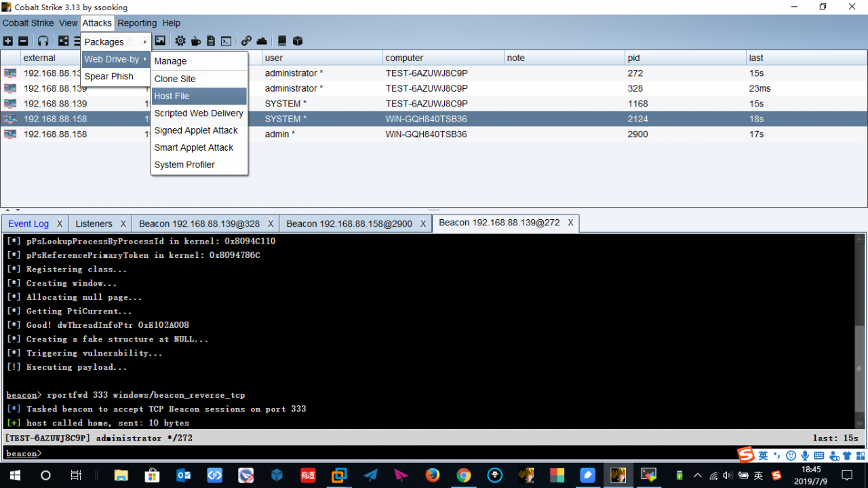Close the Beacon 192.168.88.139@272 tab
Screen dimensions: 868x488
[570, 223]
